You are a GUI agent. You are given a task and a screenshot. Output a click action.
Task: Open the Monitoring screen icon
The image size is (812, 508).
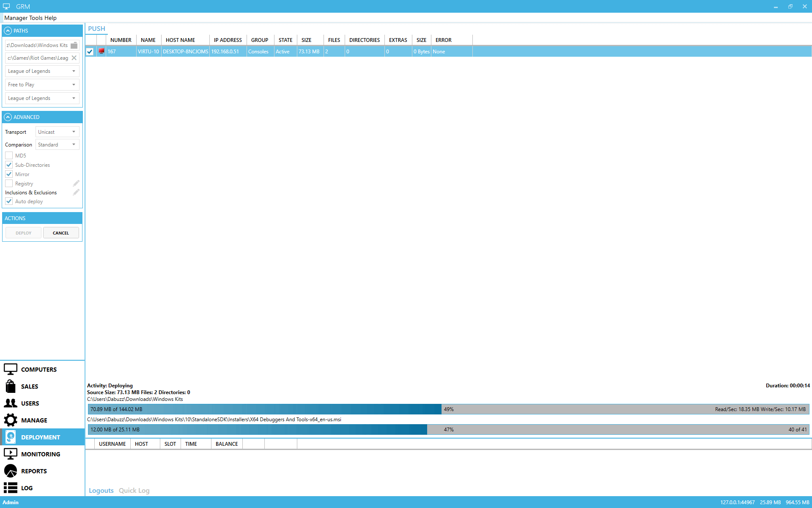tap(11, 454)
